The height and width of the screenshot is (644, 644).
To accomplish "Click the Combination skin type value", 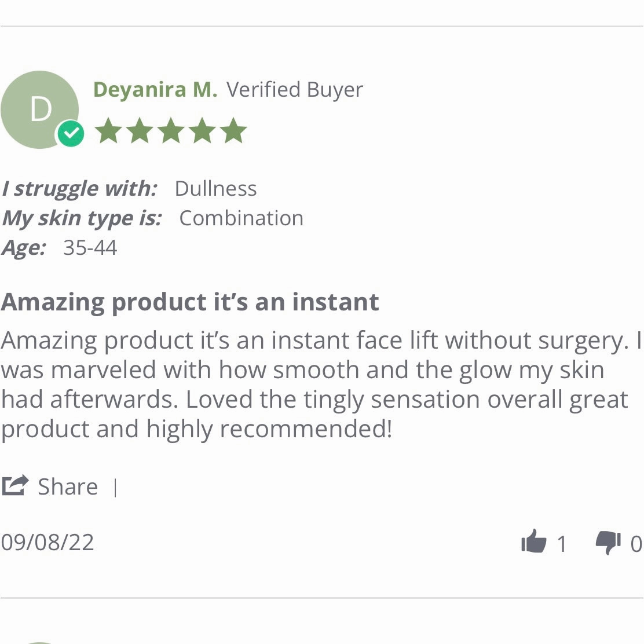I will tap(241, 218).
